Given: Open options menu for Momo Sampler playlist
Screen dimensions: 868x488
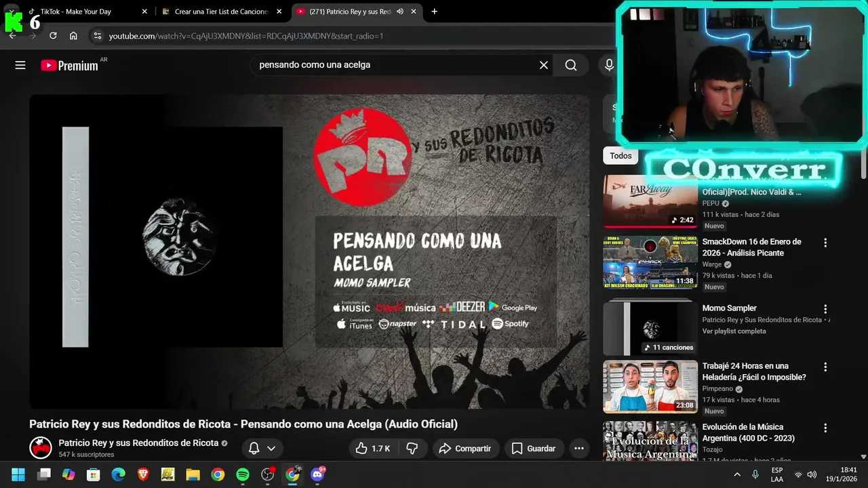Looking at the screenshot, I should [x=825, y=308].
